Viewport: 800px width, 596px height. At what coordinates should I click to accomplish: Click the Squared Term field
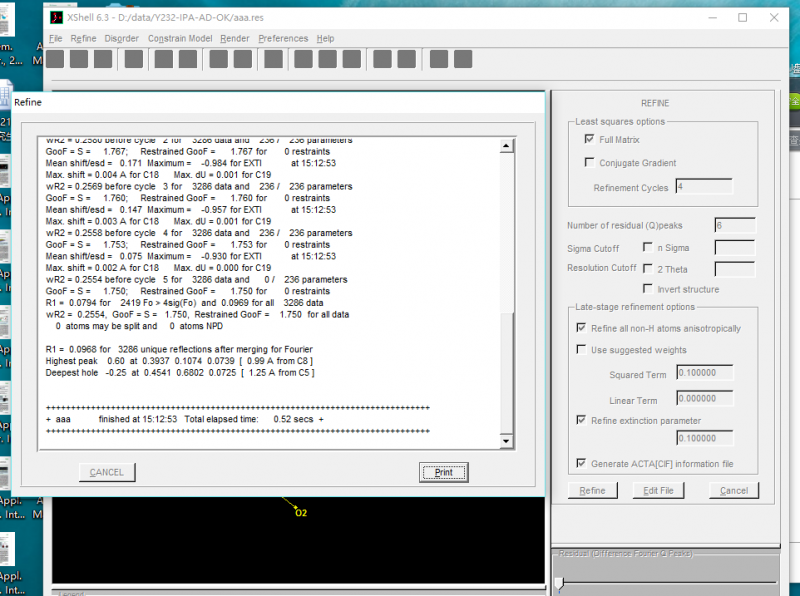[x=705, y=373]
